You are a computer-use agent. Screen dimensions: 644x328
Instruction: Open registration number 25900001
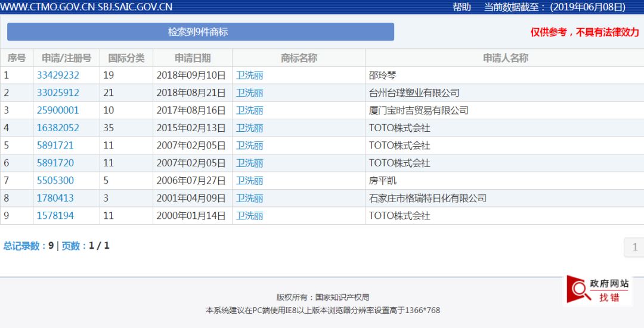pos(58,110)
